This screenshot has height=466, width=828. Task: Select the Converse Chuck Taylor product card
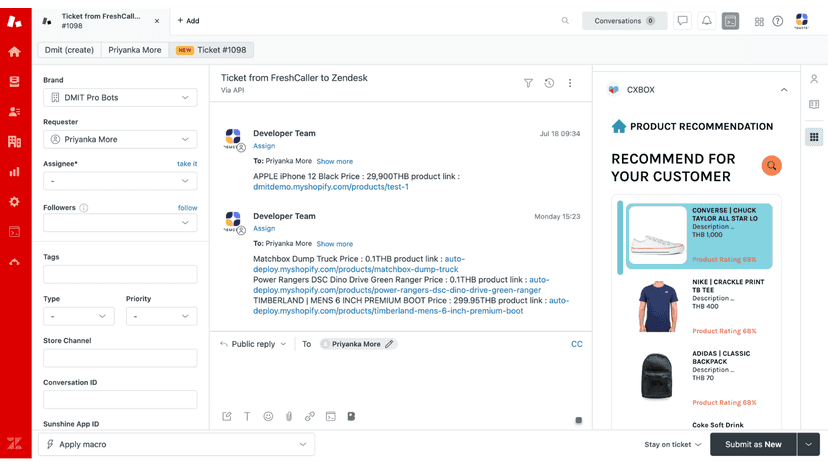coord(699,236)
